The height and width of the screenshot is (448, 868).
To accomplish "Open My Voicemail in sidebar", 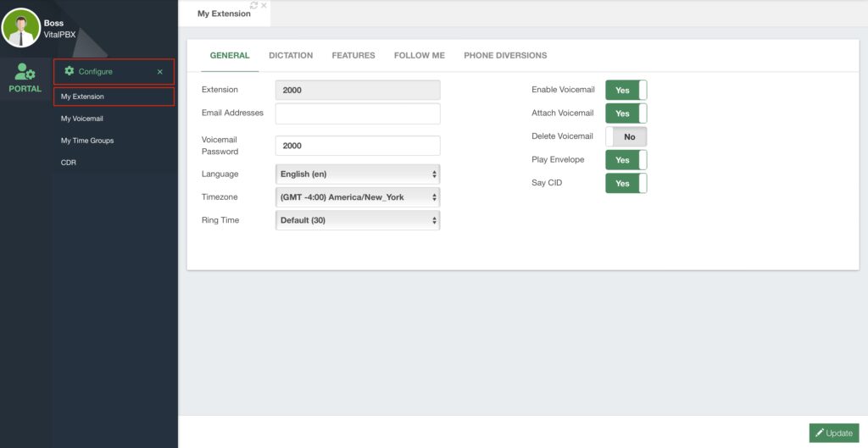I will (81, 119).
